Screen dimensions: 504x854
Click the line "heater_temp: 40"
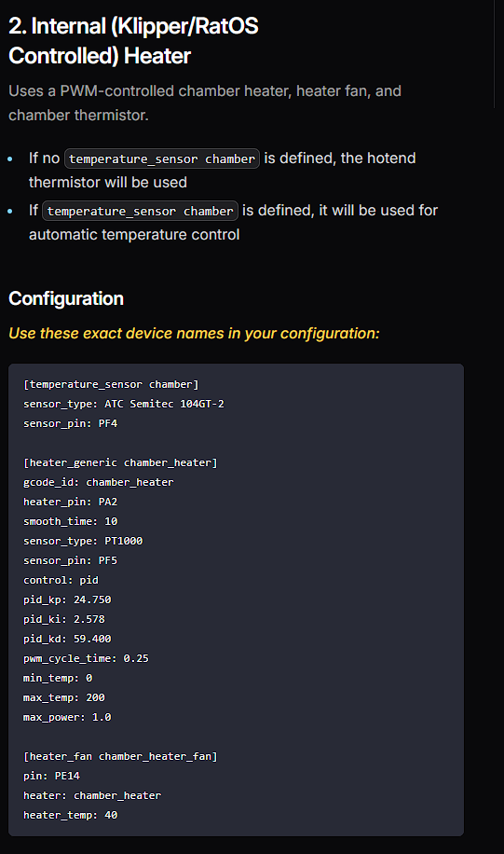[70, 816]
